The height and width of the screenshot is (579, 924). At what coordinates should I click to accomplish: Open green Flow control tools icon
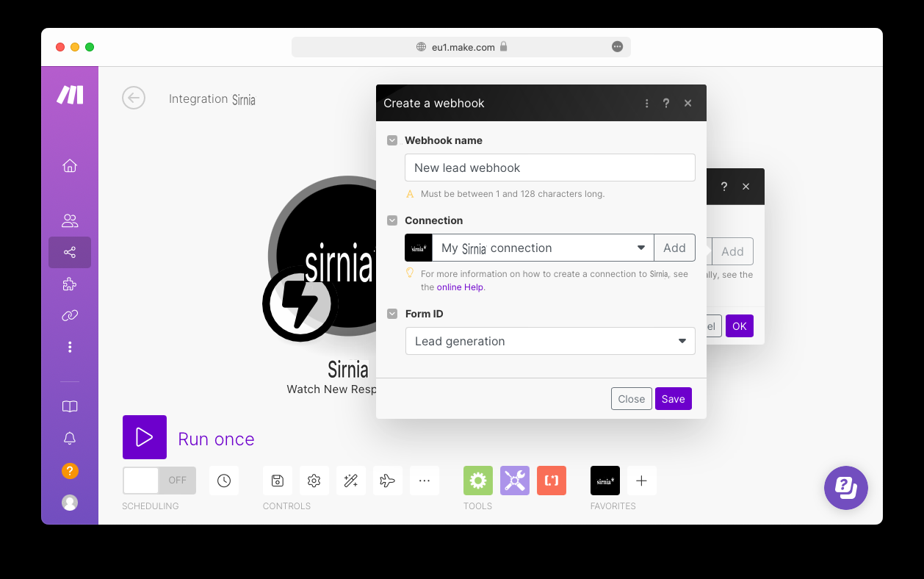tap(478, 481)
